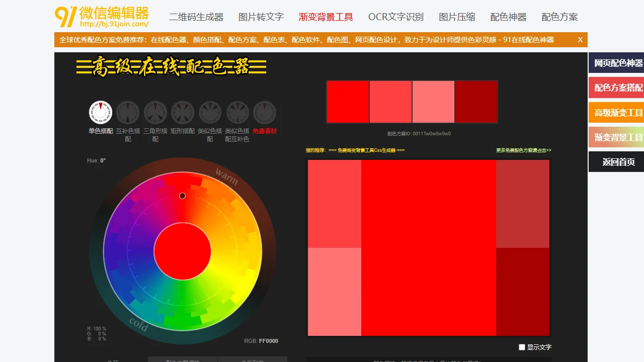Open OCR文字识别 from the navigation bar

pyautogui.click(x=396, y=17)
